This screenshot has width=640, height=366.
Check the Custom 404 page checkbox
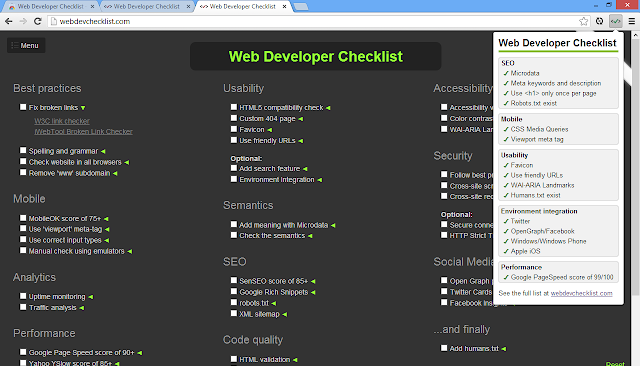233,118
